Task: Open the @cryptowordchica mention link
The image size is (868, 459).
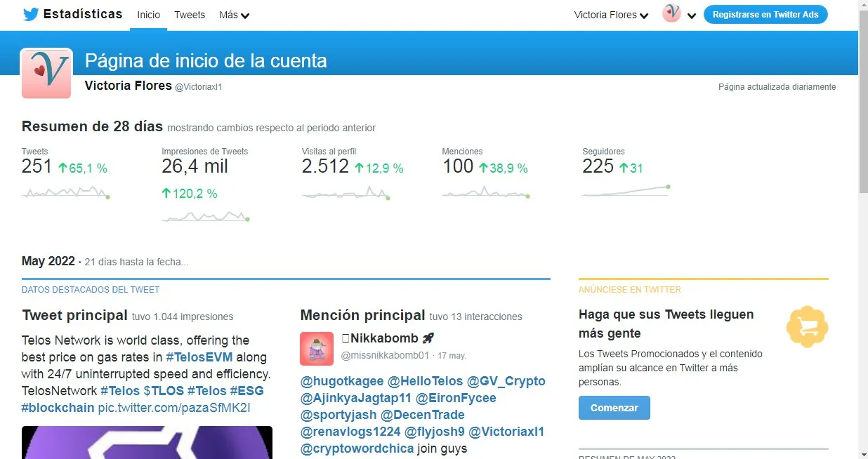Action: point(357,448)
